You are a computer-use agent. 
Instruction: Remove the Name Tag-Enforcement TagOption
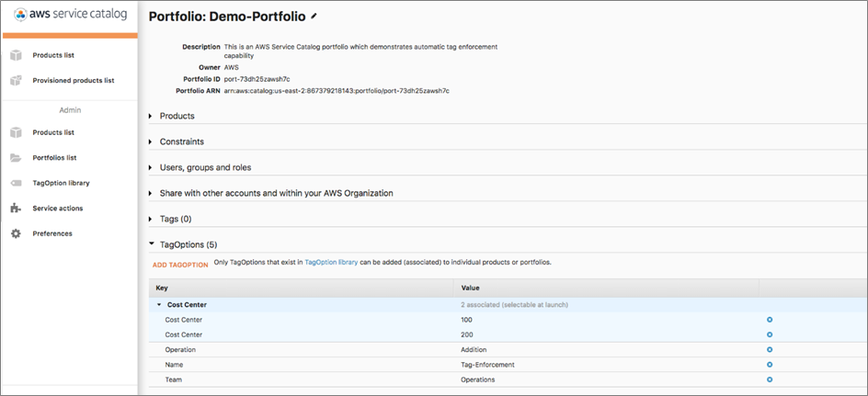(770, 365)
